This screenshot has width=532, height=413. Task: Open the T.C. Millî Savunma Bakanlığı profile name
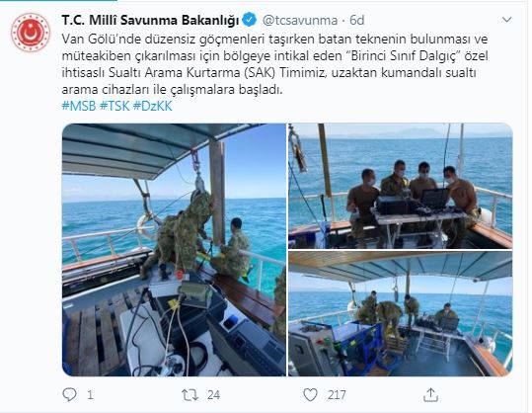(x=150, y=20)
